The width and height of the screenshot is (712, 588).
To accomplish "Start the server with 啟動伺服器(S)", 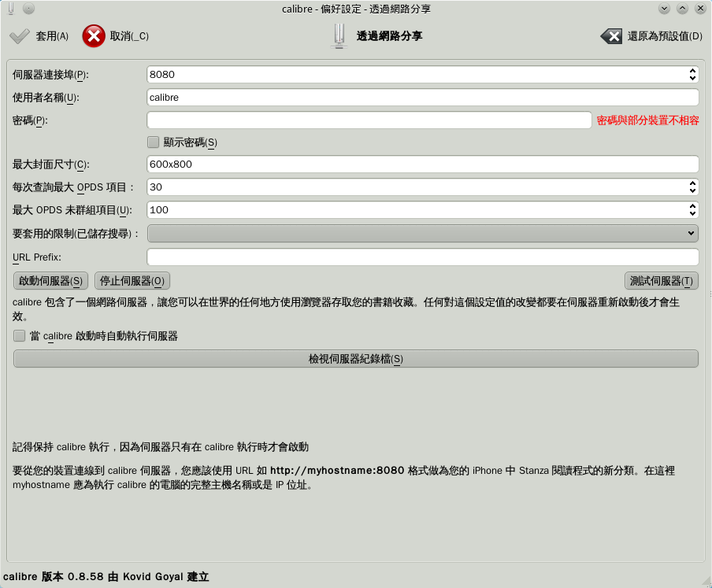I will [x=50, y=281].
